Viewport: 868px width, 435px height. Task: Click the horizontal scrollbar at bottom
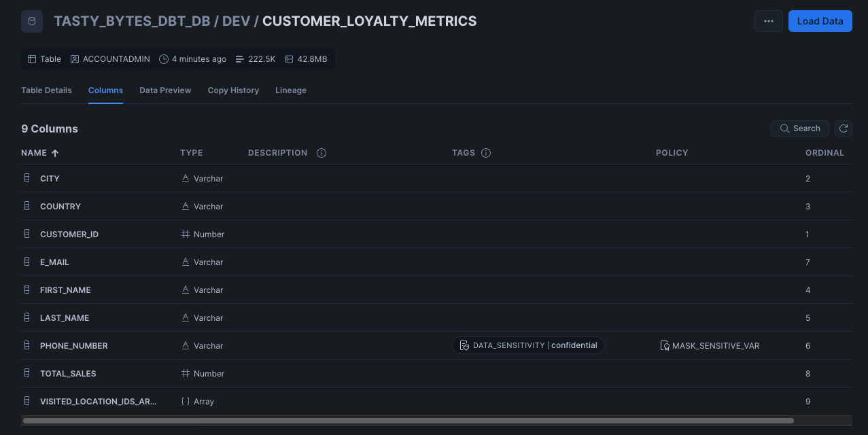tap(408, 421)
